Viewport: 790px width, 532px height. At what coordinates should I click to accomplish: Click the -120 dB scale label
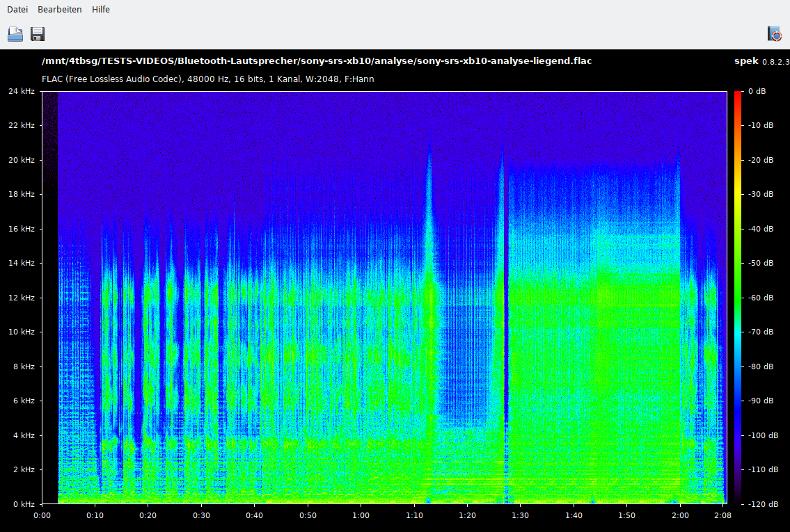pos(761,504)
